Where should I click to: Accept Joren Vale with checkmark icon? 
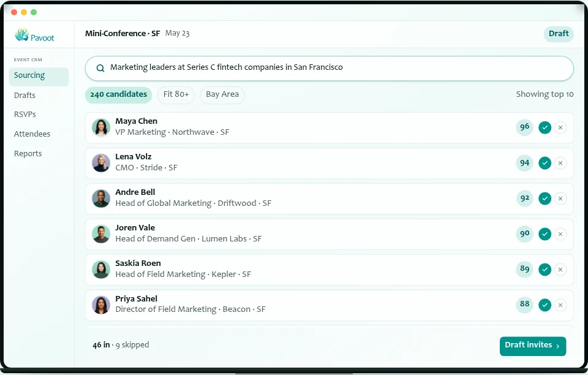point(545,234)
